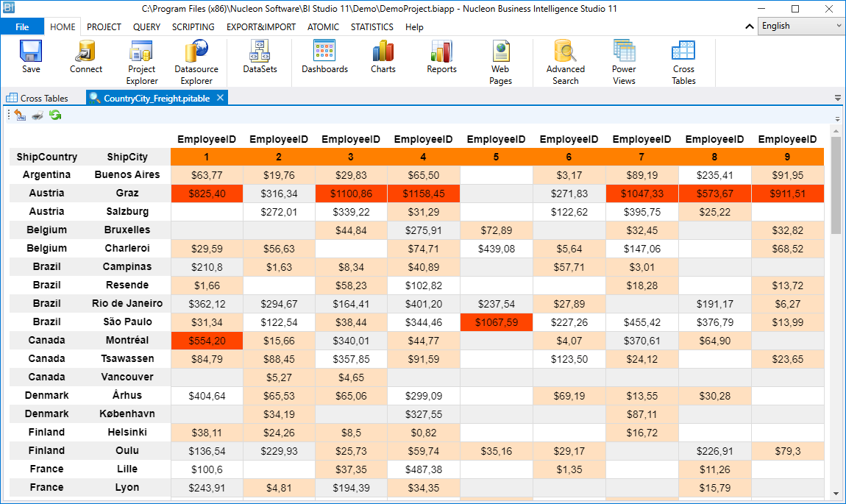Switch to the QUERY ribbon tab
The width and height of the screenshot is (846, 504).
pyautogui.click(x=146, y=27)
